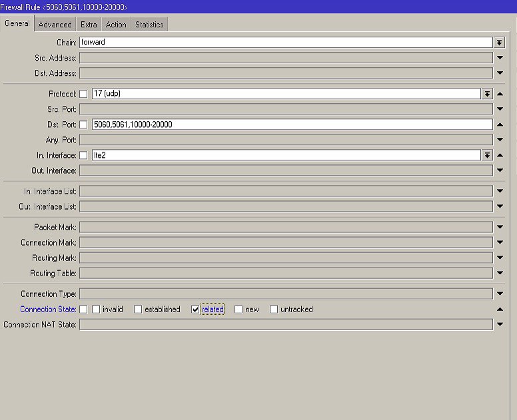Click the empty Src. Port field
517x420 pixels.
(286, 109)
